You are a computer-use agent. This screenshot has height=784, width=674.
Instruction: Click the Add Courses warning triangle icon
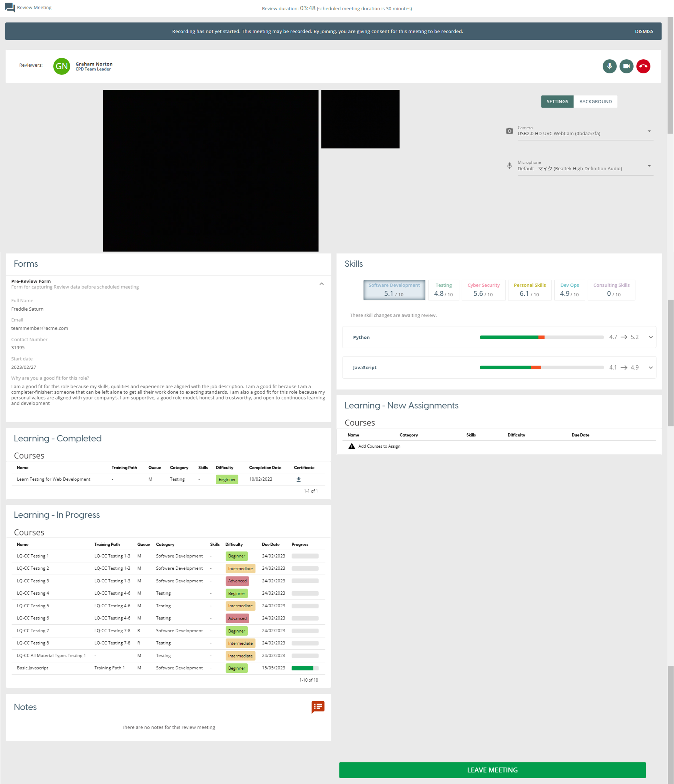coord(351,446)
